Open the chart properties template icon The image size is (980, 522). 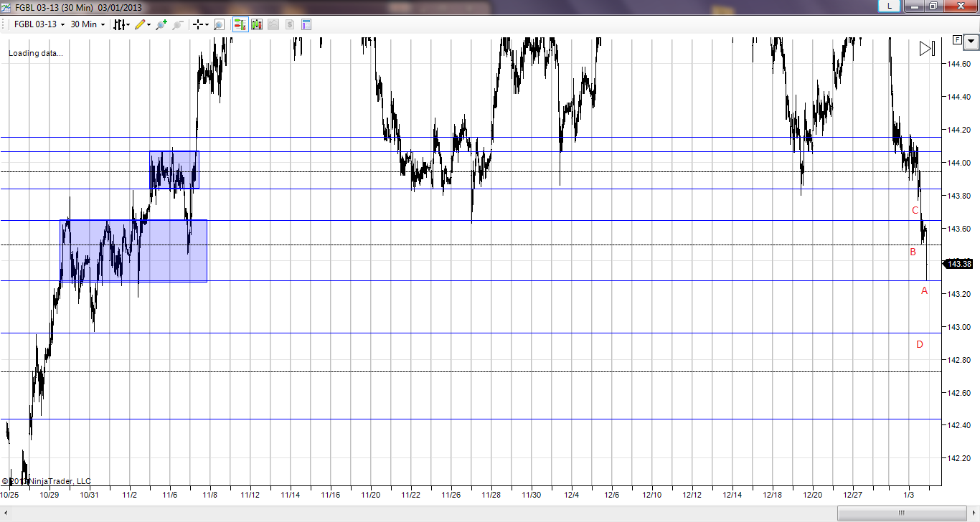306,24
